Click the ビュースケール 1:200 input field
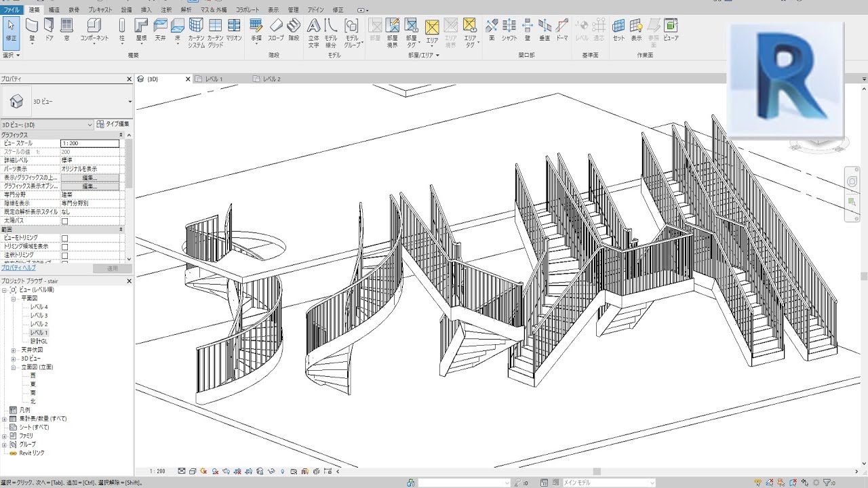The height and width of the screenshot is (488, 868). 90,144
